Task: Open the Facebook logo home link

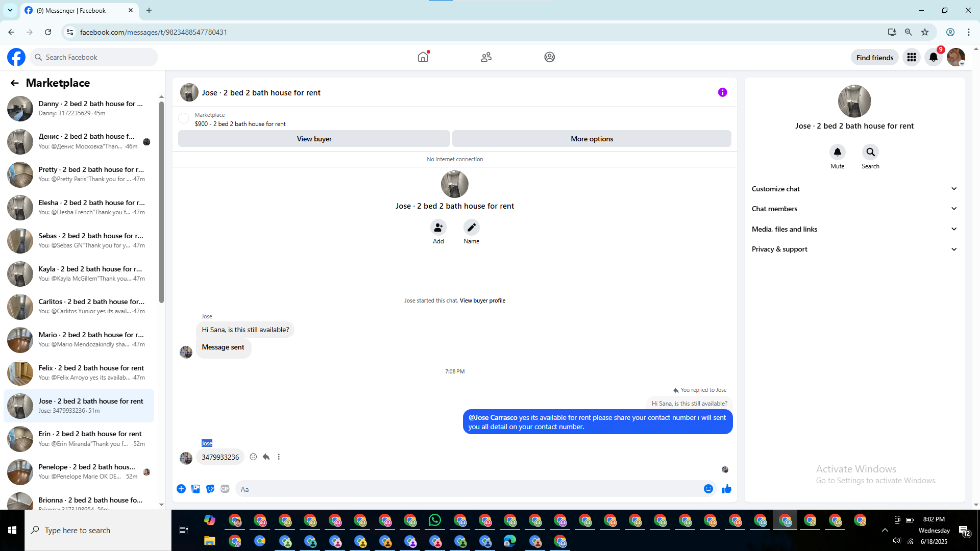Action: tap(16, 57)
